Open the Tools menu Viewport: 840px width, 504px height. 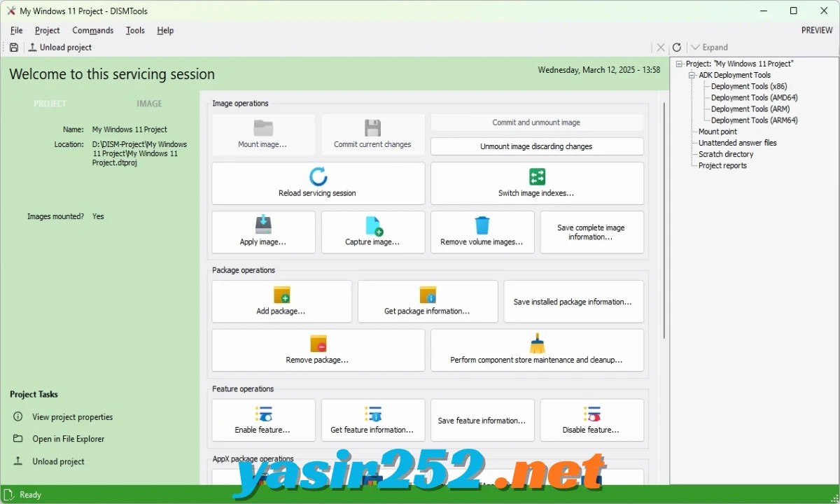[x=135, y=30]
